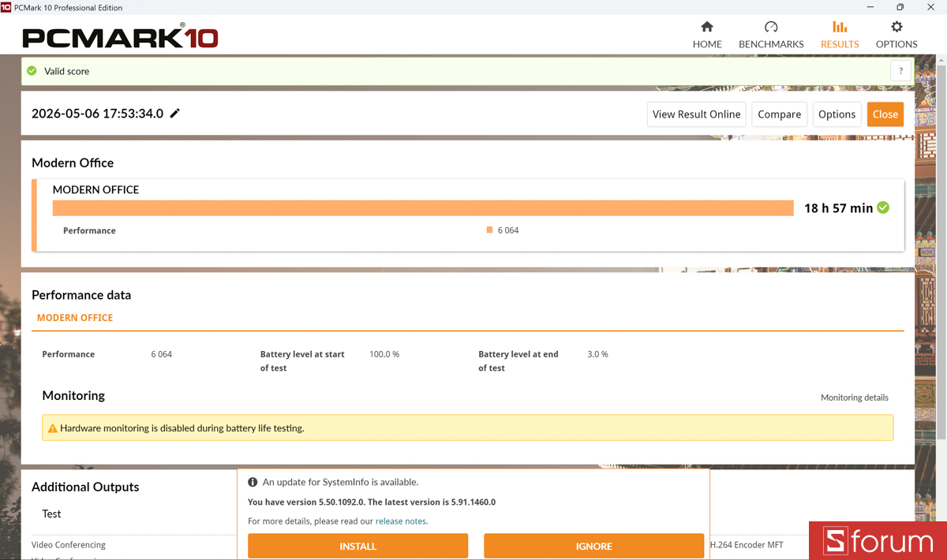Open the RESULTS chart icon
This screenshot has width=947, height=560.
click(x=840, y=27)
